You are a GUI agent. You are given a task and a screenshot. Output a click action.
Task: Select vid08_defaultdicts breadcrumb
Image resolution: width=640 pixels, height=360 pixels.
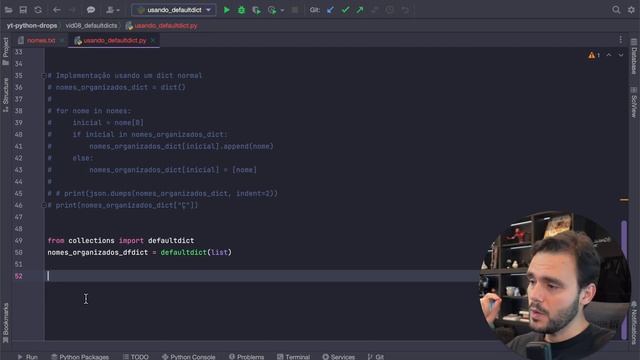click(x=91, y=26)
